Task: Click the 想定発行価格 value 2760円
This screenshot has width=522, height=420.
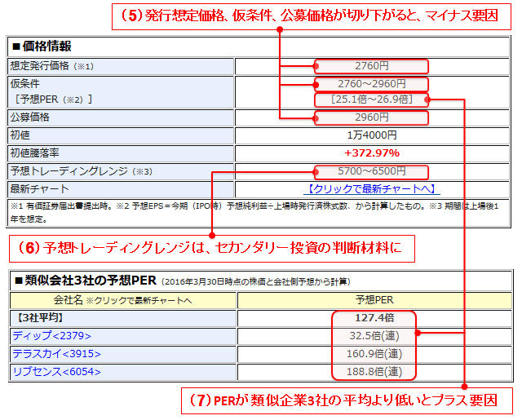Action: pyautogui.click(x=372, y=66)
